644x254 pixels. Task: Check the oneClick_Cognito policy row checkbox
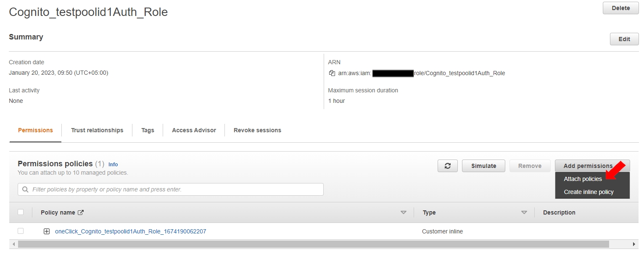point(21,231)
